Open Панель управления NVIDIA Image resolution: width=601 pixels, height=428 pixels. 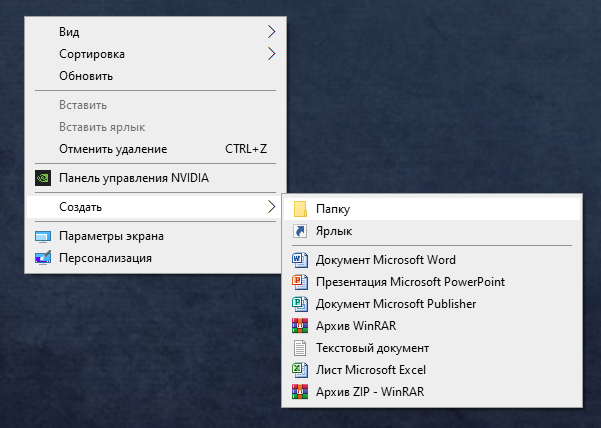[x=156, y=178]
